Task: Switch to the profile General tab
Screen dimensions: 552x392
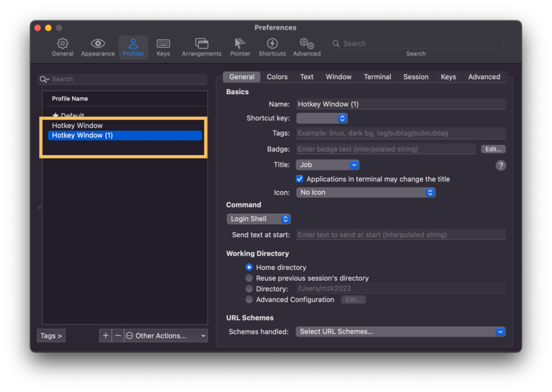Action: 241,77
